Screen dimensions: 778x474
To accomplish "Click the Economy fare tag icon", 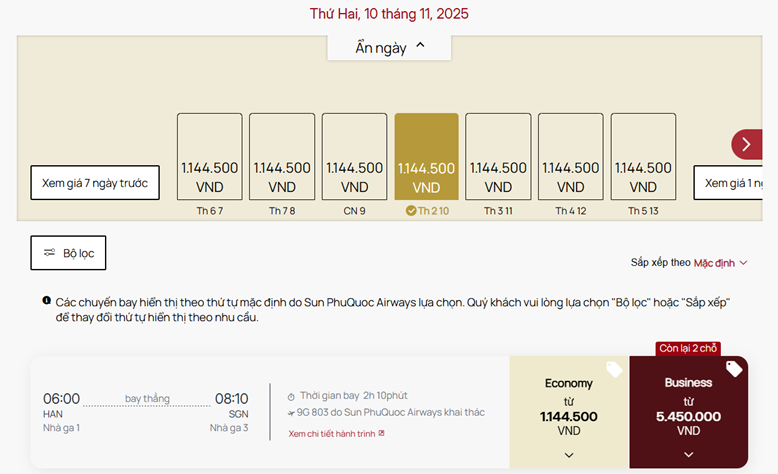I will 614,370.
